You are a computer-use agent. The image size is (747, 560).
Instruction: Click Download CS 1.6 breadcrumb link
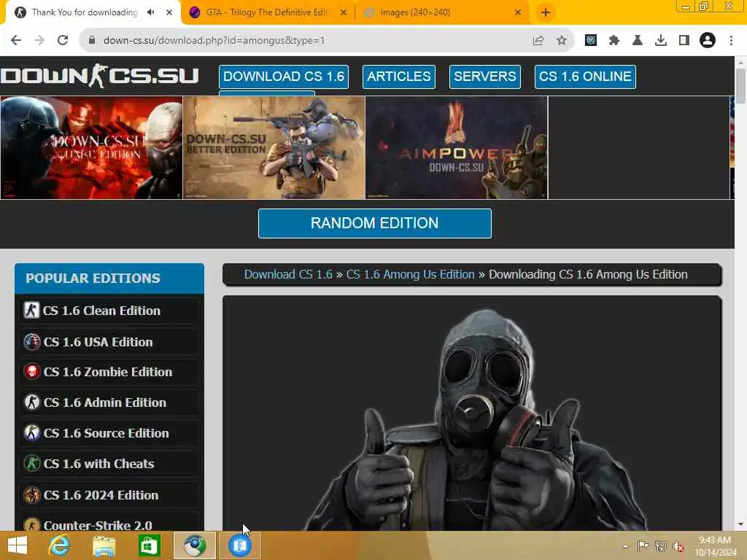(288, 275)
